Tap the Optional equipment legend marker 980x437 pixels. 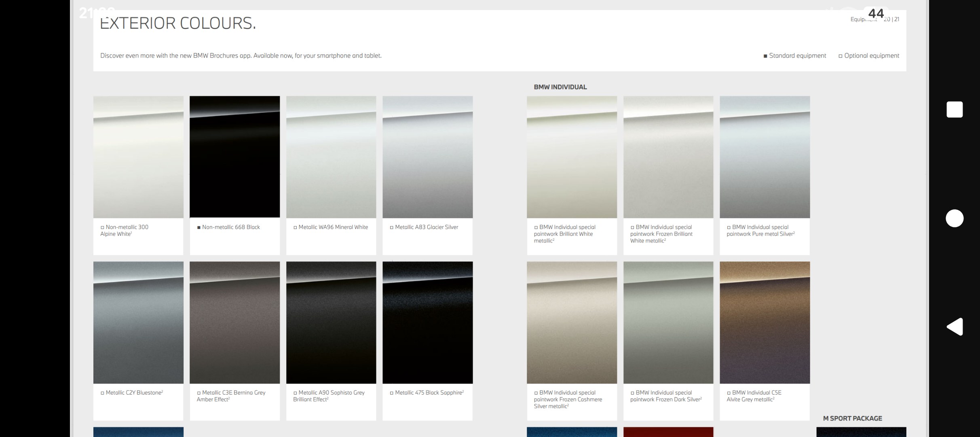coord(841,56)
